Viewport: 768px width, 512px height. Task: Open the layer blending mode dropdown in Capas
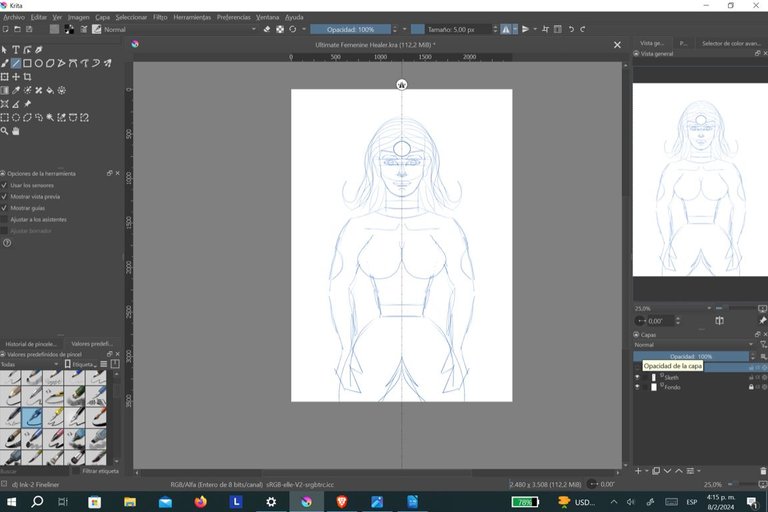tap(694, 345)
